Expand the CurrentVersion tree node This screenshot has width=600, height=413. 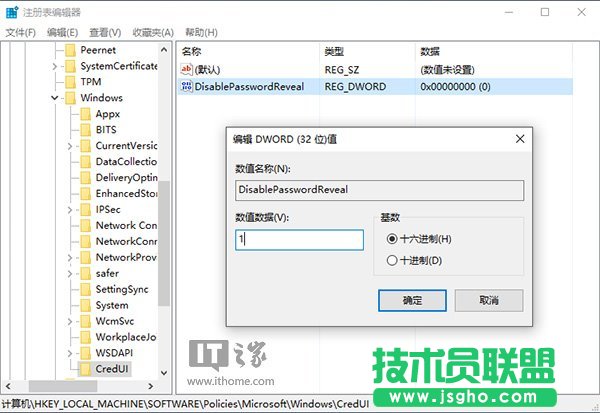point(70,146)
